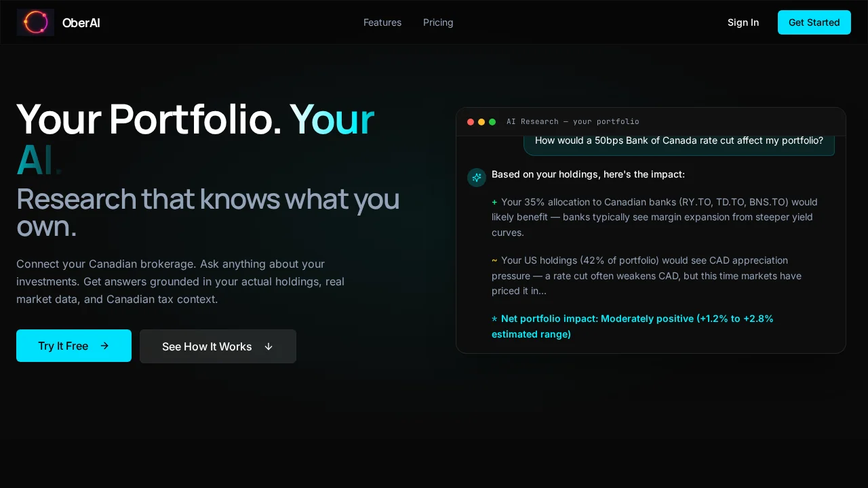Click the OberAI brand name text
Viewport: 868px width, 488px height.
click(81, 22)
